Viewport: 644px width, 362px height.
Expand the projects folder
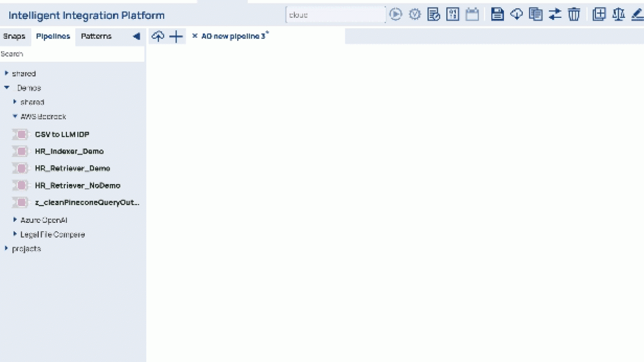[x=6, y=249]
